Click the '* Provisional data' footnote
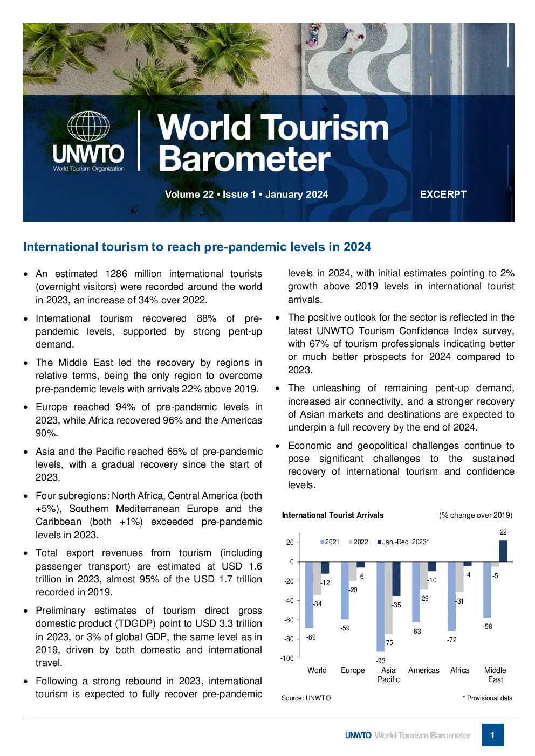The height and width of the screenshot is (756, 535). click(x=488, y=698)
